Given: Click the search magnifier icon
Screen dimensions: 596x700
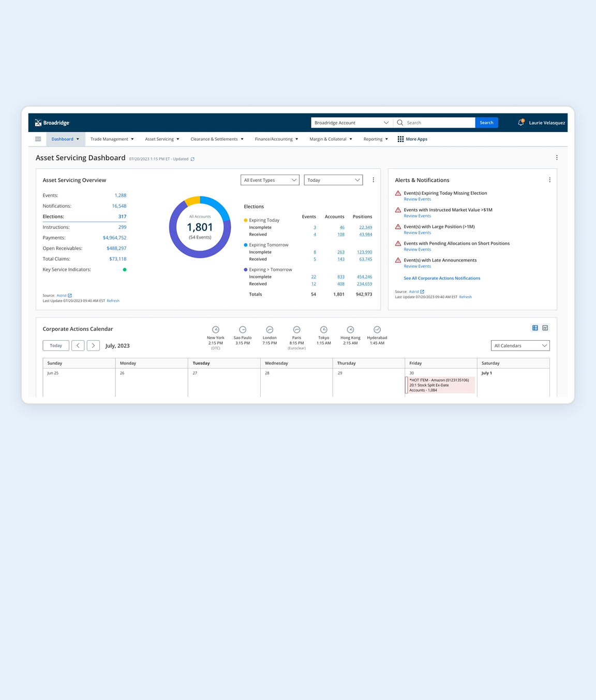Looking at the screenshot, I should tap(400, 123).
